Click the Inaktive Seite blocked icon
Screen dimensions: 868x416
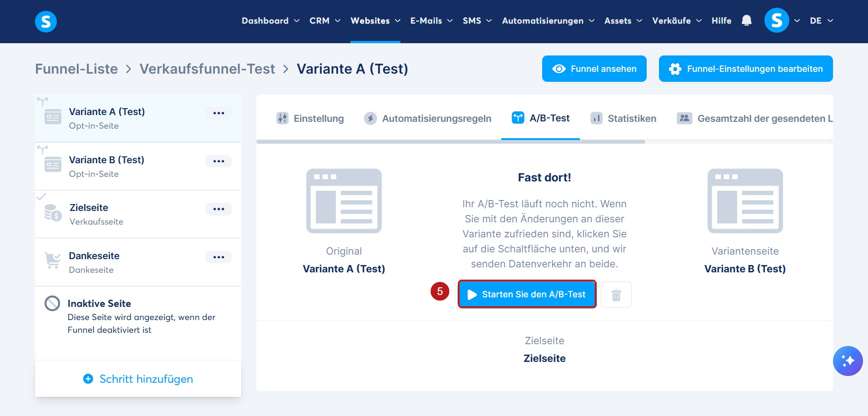pyautogui.click(x=52, y=303)
